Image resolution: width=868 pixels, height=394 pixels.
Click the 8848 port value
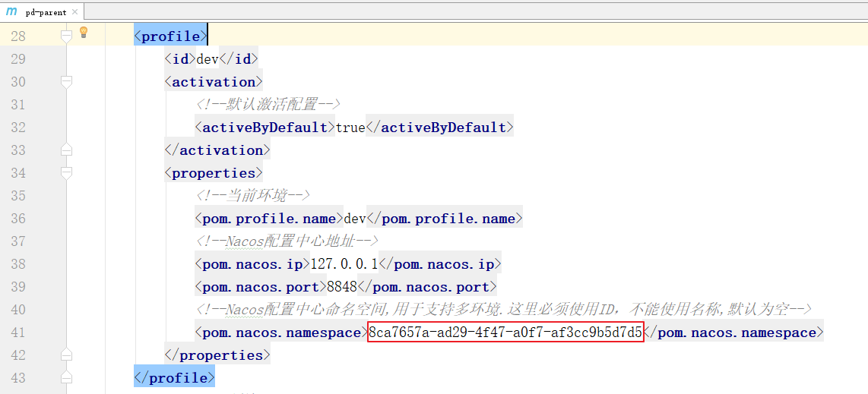coord(341,287)
